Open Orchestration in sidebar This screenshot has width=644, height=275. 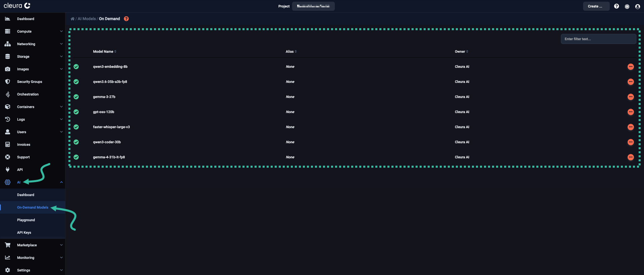pyautogui.click(x=33, y=94)
